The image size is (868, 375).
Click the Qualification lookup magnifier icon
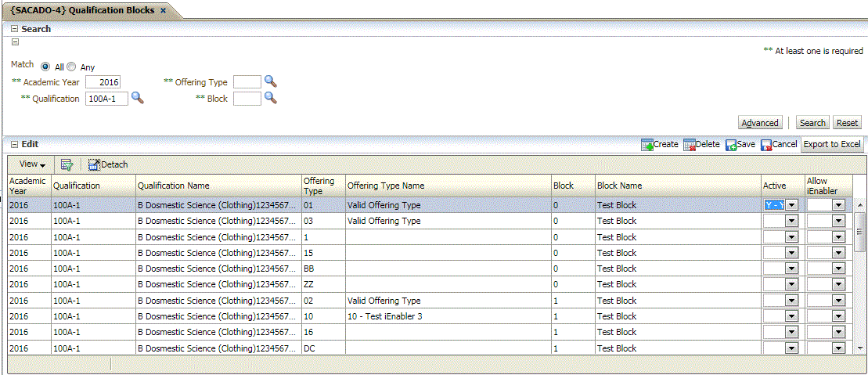point(137,98)
